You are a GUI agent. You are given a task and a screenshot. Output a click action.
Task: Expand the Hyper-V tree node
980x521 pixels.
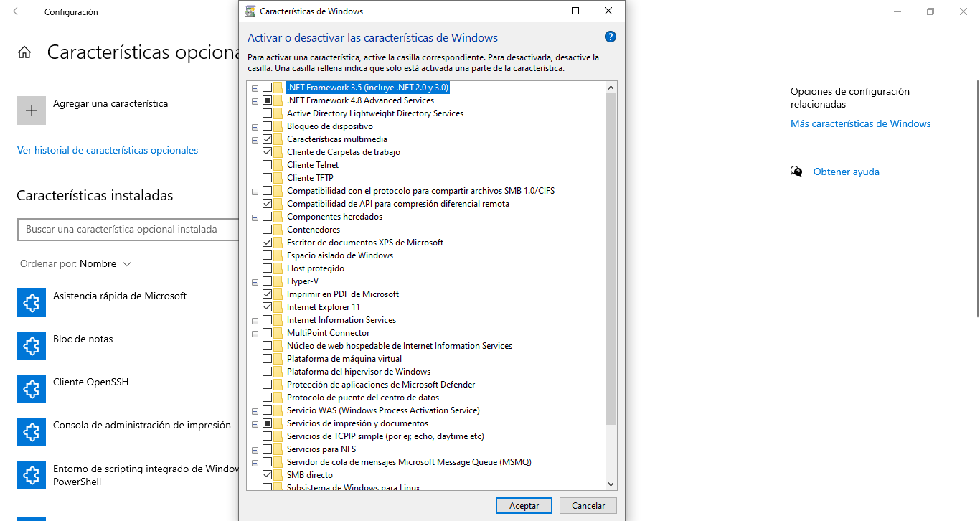point(255,282)
